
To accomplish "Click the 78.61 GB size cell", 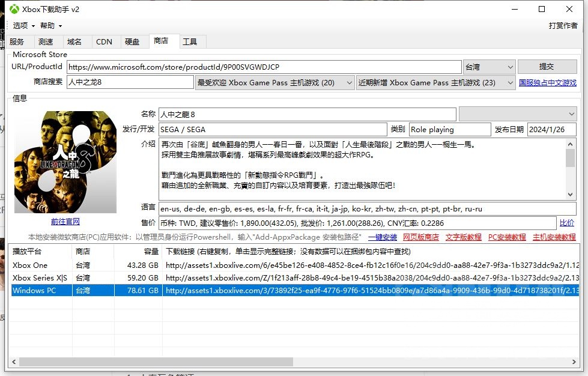I will [x=142, y=290].
